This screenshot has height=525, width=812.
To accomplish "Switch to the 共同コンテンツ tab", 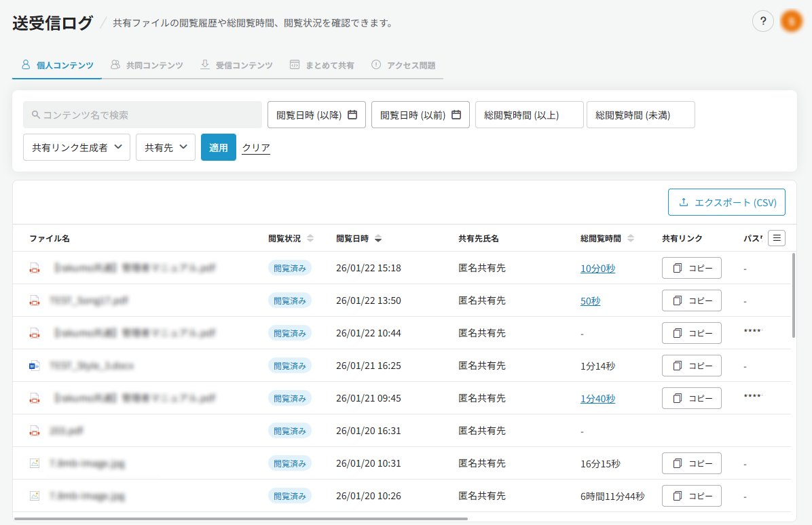I will pyautogui.click(x=147, y=65).
